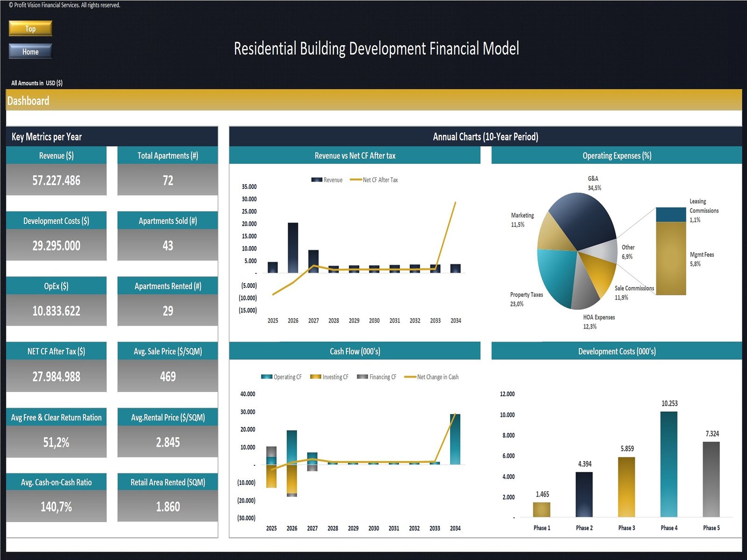The height and width of the screenshot is (560, 747).
Task: Select the Revenue legend swatch
Action: [317, 180]
